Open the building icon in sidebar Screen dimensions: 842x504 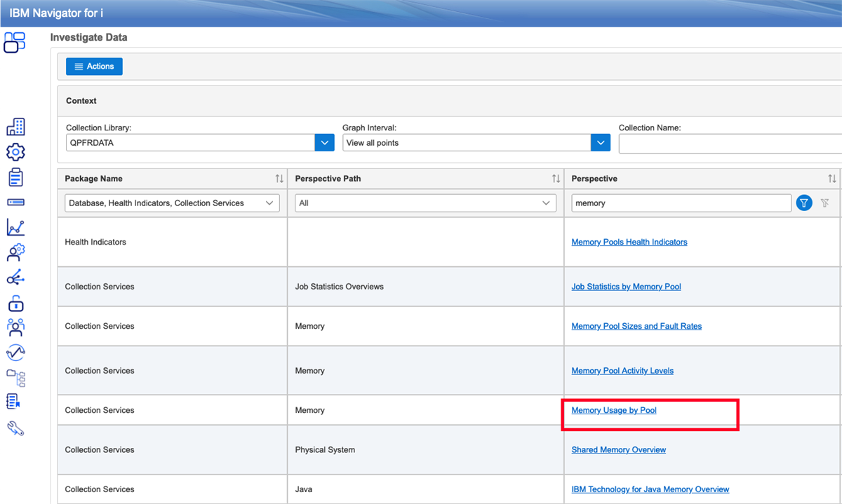coord(15,127)
